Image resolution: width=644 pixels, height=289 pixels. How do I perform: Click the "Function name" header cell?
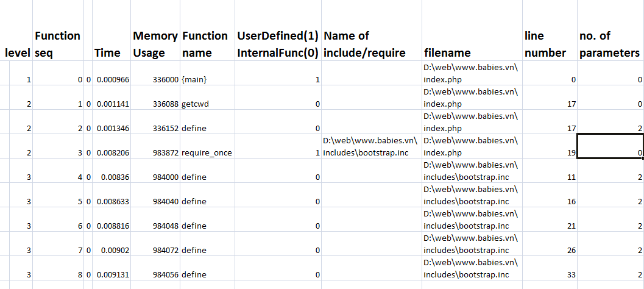pyautogui.click(x=205, y=44)
